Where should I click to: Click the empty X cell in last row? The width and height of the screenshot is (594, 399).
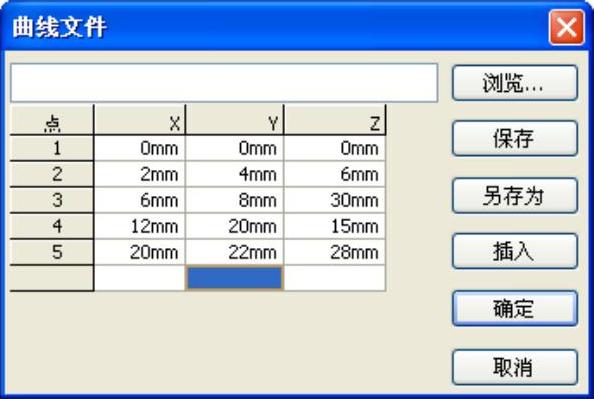click(x=140, y=278)
